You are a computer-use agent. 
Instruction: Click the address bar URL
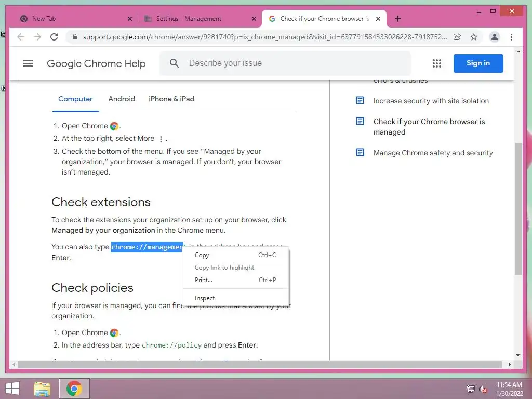pyautogui.click(x=264, y=37)
